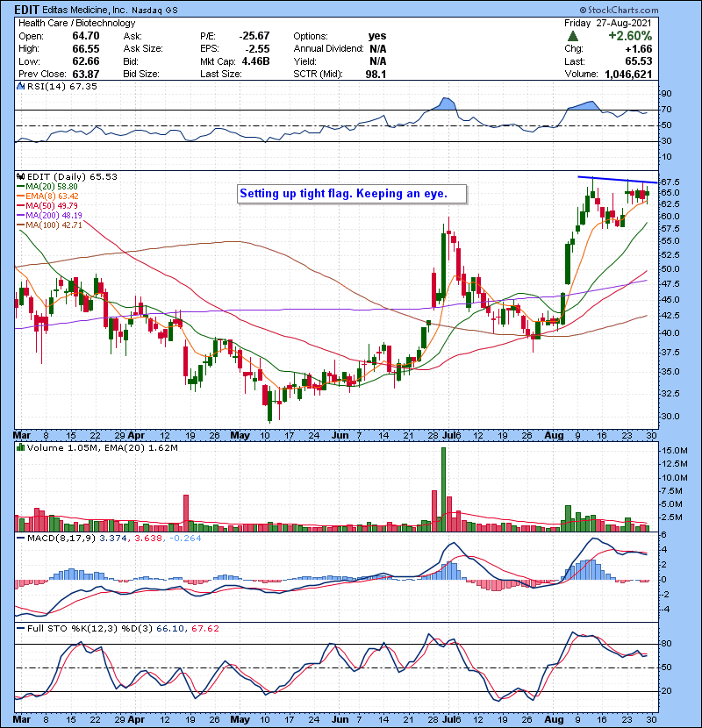Click the Jun label on the bottom date axis
Image resolution: width=702 pixels, height=728 pixels.
point(340,719)
